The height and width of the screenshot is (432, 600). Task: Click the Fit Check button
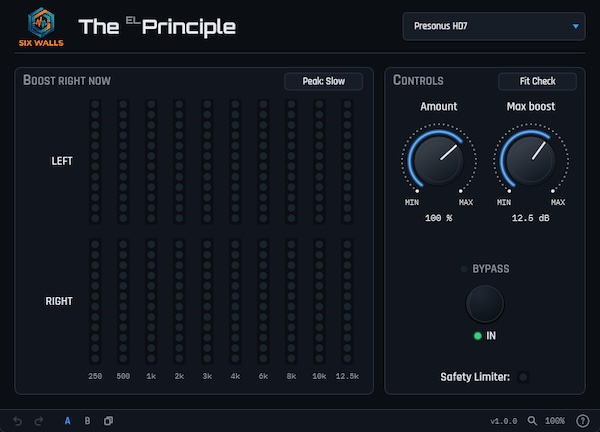[537, 81]
